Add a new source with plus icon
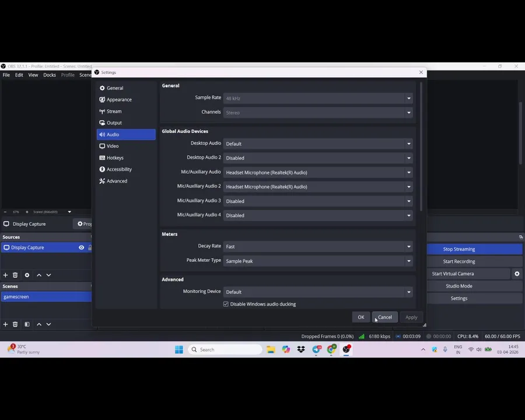This screenshot has width=525, height=420. click(5, 275)
